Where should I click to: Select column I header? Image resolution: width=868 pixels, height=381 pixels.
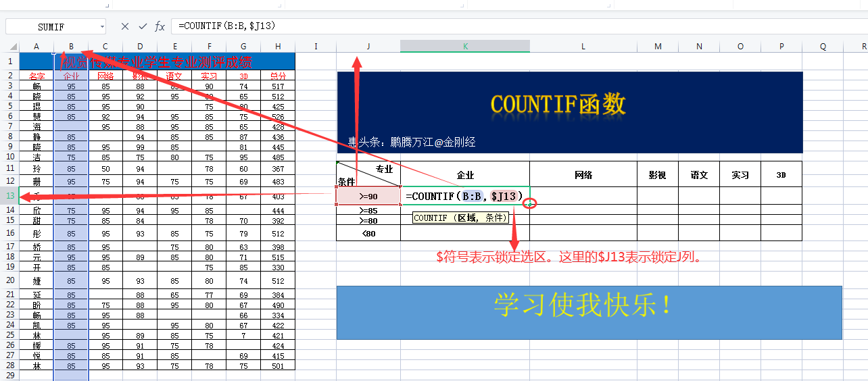(316, 47)
